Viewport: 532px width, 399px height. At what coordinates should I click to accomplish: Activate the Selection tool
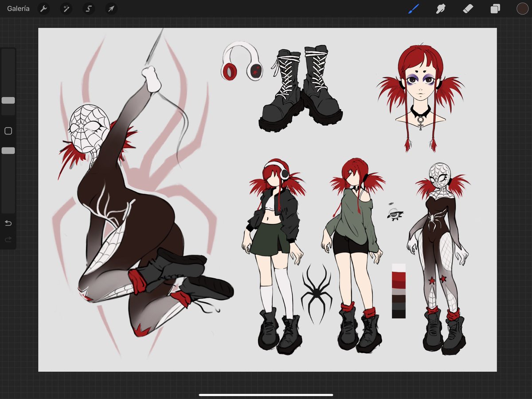[88, 8]
